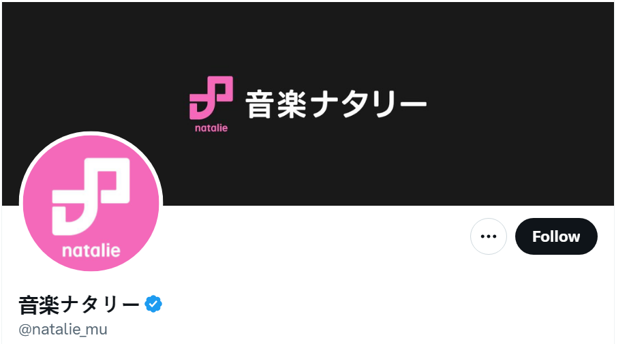Click the checkmark inside the verified badge
The width and height of the screenshot is (644, 344).
click(x=153, y=304)
